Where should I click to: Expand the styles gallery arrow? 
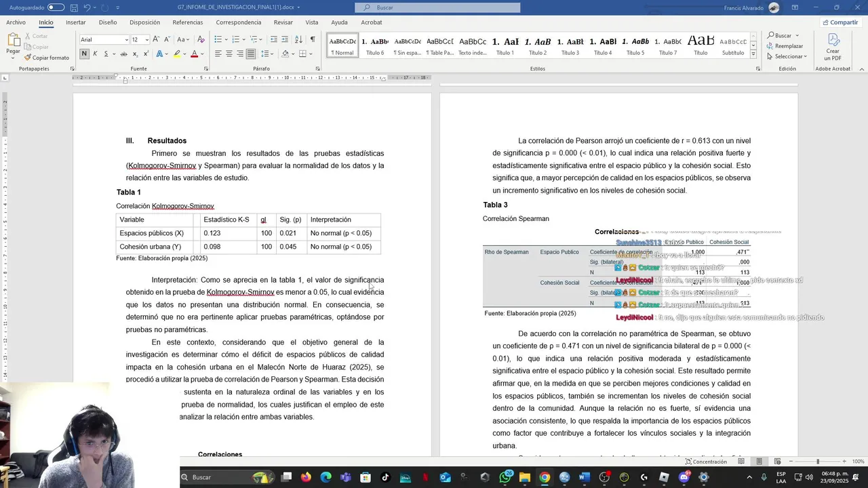point(753,54)
